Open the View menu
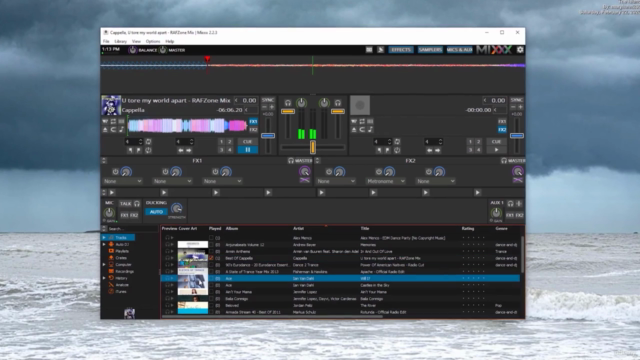The width and height of the screenshot is (640, 360). pyautogui.click(x=136, y=41)
